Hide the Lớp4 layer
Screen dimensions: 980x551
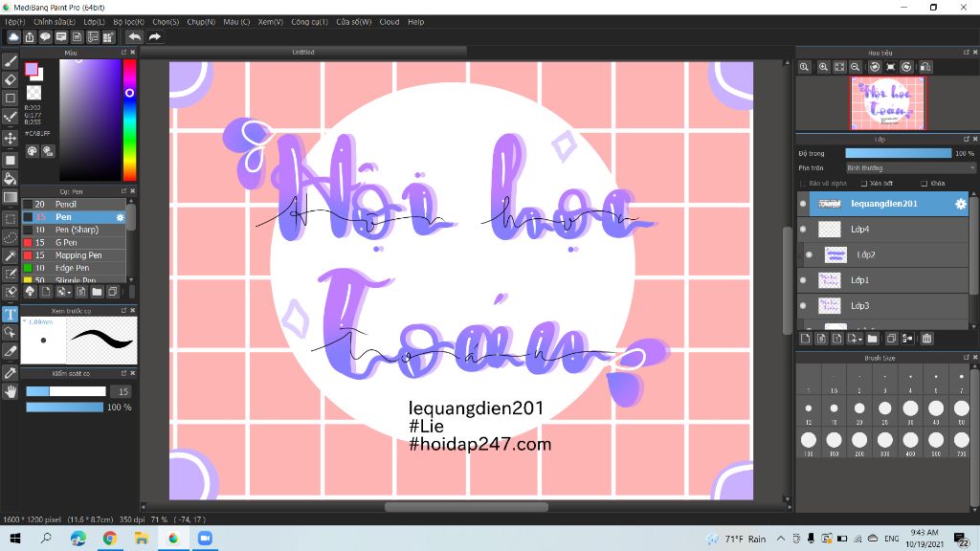pos(803,230)
